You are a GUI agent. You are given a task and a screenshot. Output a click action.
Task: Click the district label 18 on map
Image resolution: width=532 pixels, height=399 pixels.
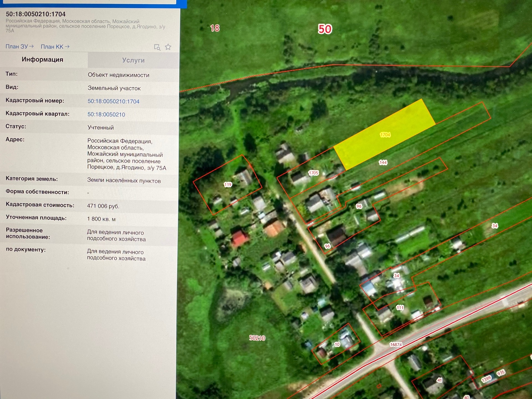click(x=215, y=28)
